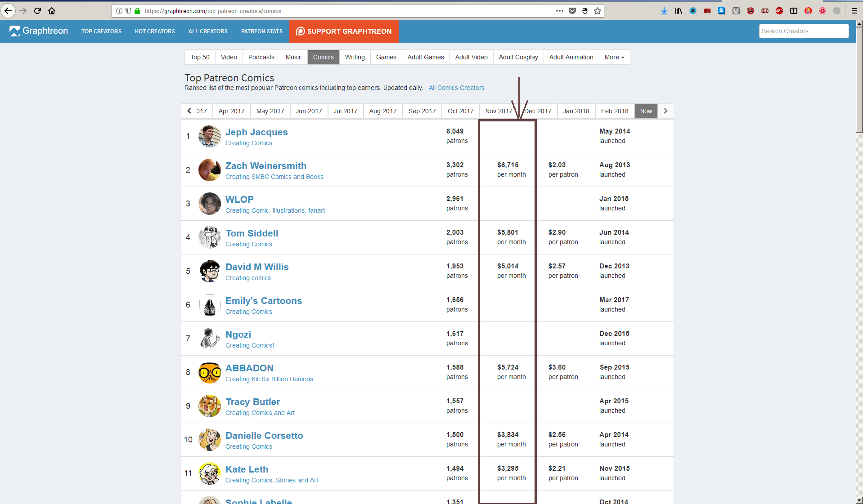
Task: Open the Library bookshelf icon
Action: point(679,11)
